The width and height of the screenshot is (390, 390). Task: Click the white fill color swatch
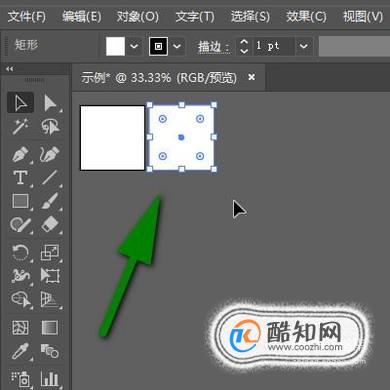(115, 46)
